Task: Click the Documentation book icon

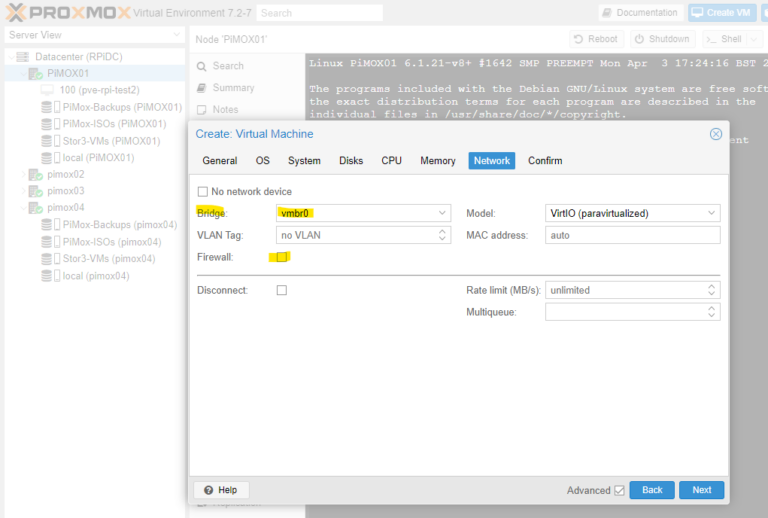Action: pyautogui.click(x=607, y=13)
